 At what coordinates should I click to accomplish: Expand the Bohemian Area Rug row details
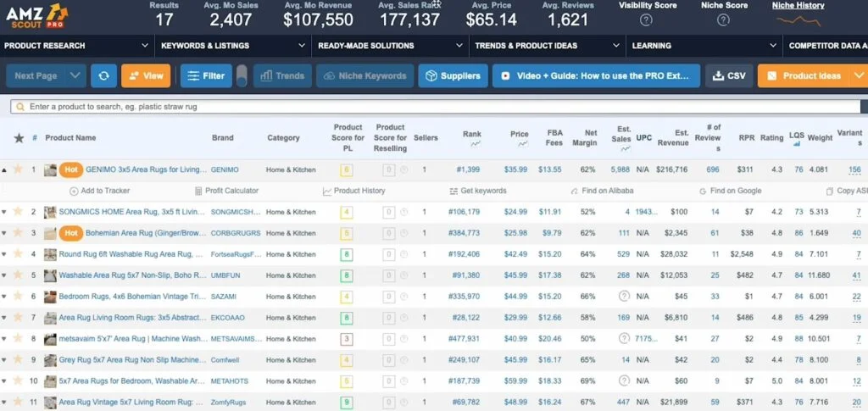(x=4, y=233)
